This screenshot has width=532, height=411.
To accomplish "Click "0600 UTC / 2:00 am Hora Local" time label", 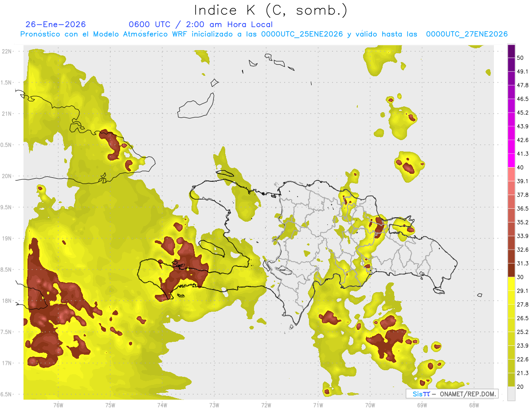I will 201,24.
